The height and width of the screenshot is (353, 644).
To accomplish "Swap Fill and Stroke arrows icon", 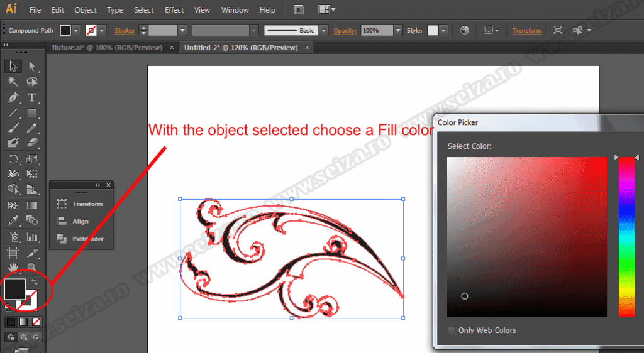I will click(x=35, y=281).
